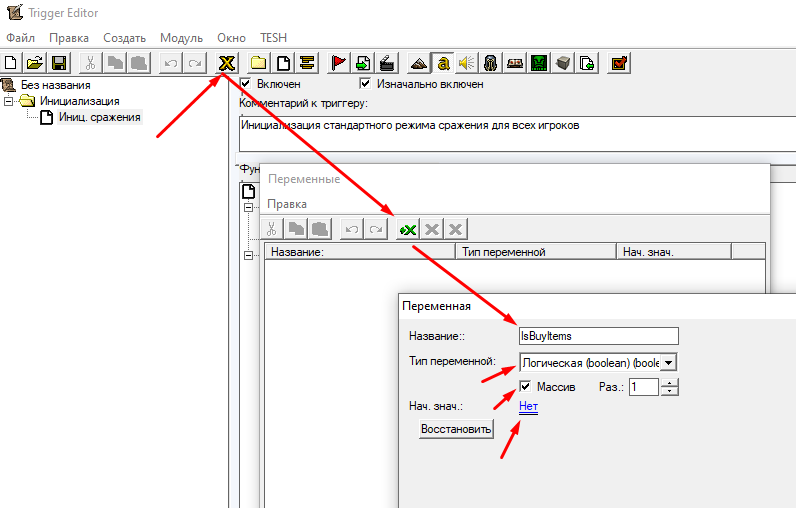Image resolution: width=796 pixels, height=508 pixels.
Task: Click Cut scissors in the Variables window toolbar
Action: [x=272, y=229]
